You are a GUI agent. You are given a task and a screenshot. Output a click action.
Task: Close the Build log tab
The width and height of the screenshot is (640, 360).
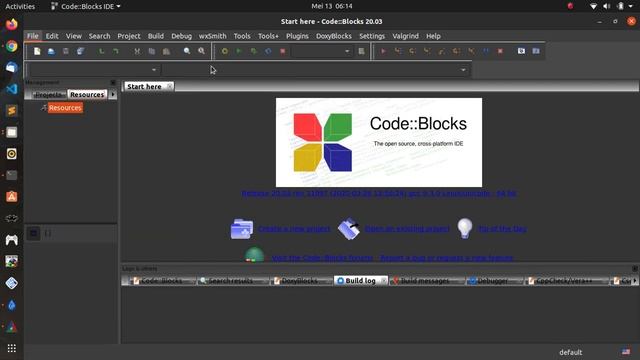coord(383,281)
